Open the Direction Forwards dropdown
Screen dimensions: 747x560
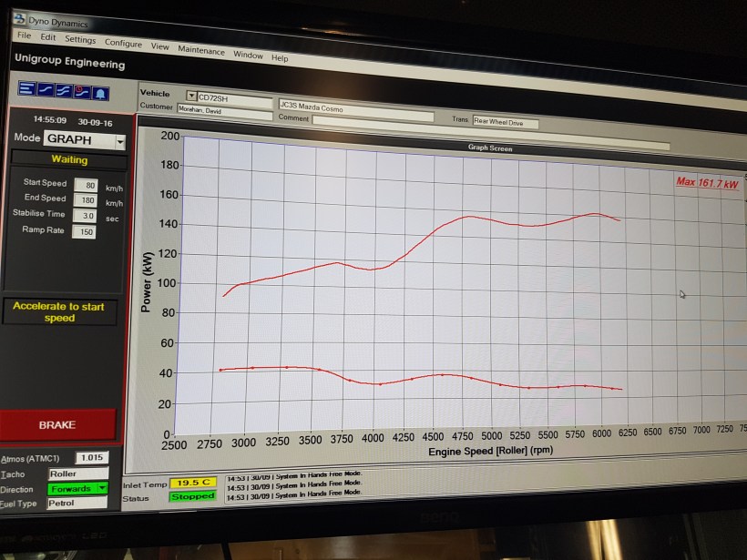tap(102, 488)
